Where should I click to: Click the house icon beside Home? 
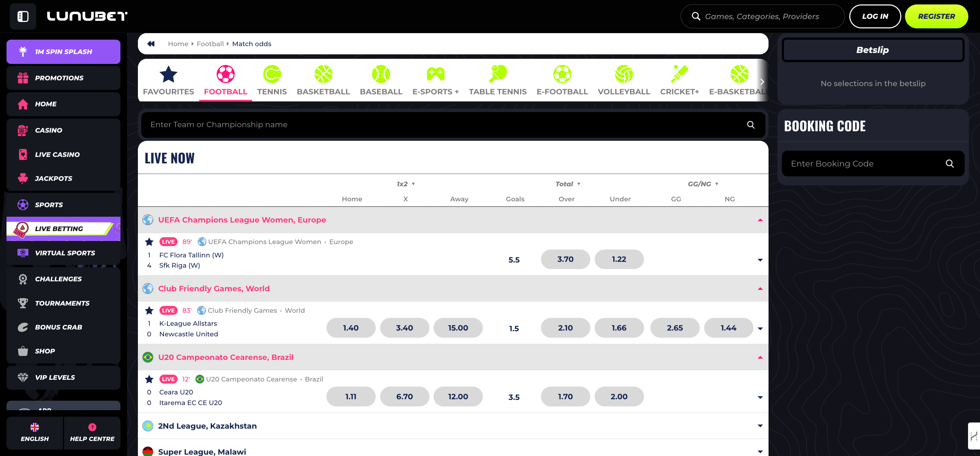tap(23, 104)
